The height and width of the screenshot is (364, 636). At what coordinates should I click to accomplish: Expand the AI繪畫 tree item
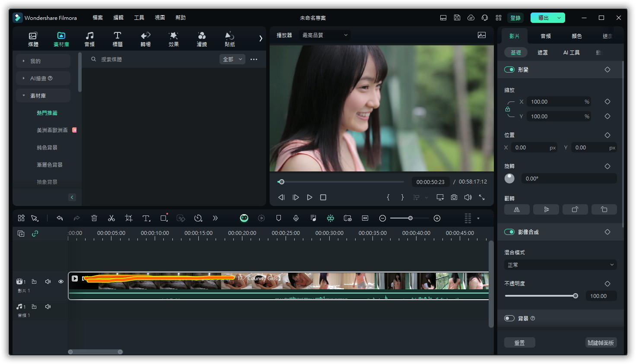pyautogui.click(x=24, y=78)
